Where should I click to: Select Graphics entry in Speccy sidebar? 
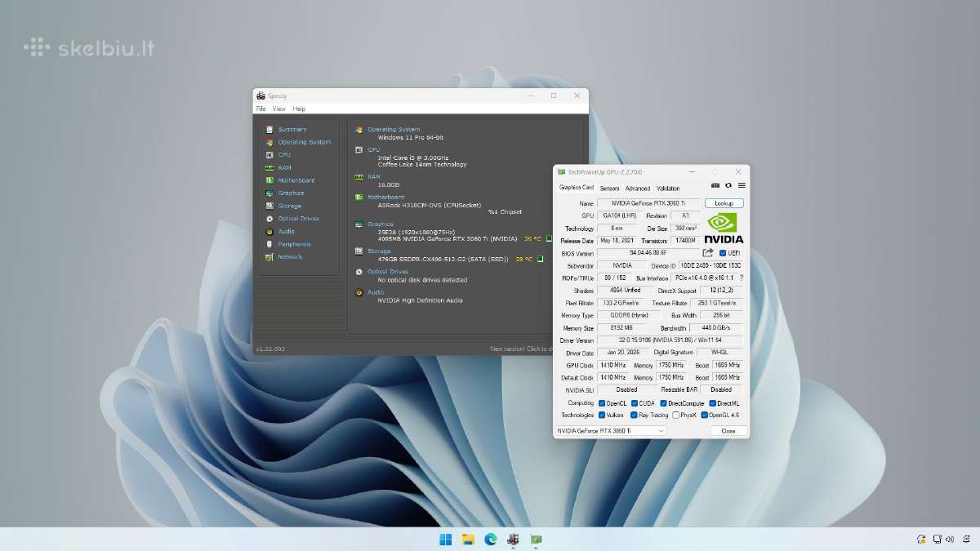291,193
